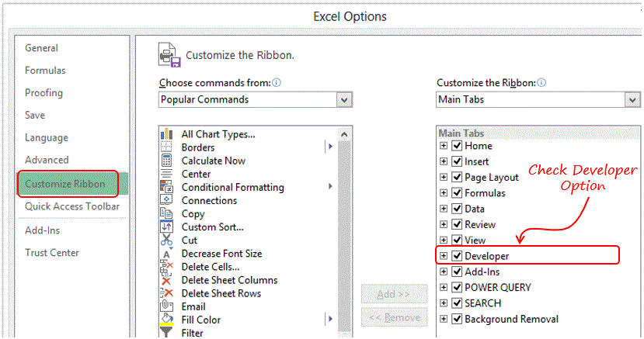644x339 pixels.
Task: Select the Delete Sheet Columns icon
Action: tap(166, 280)
